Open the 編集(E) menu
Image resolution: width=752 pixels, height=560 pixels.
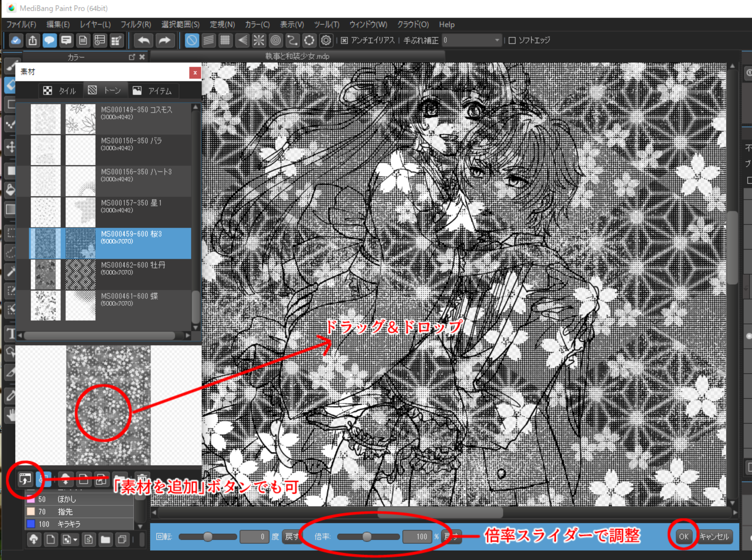58,24
